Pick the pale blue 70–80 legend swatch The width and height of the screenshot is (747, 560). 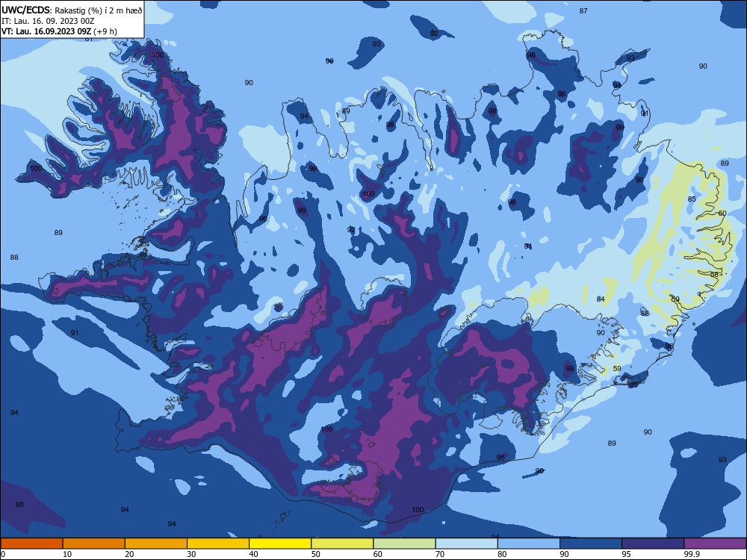coord(467,544)
